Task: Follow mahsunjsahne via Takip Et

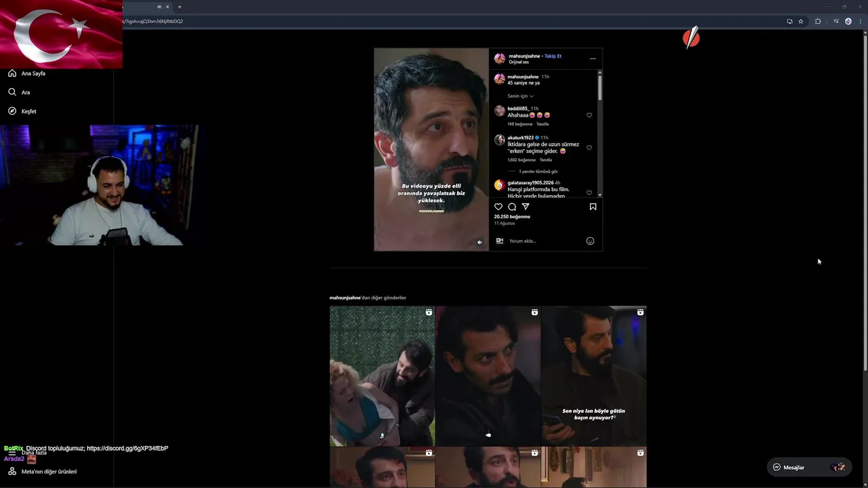Action: [x=553, y=56]
